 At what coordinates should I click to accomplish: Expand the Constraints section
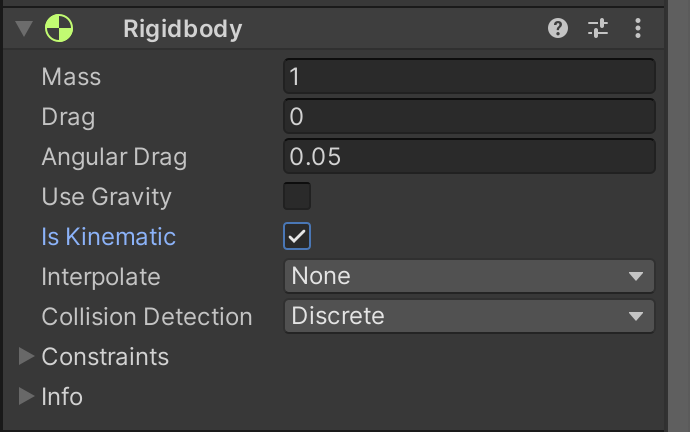tap(27, 356)
